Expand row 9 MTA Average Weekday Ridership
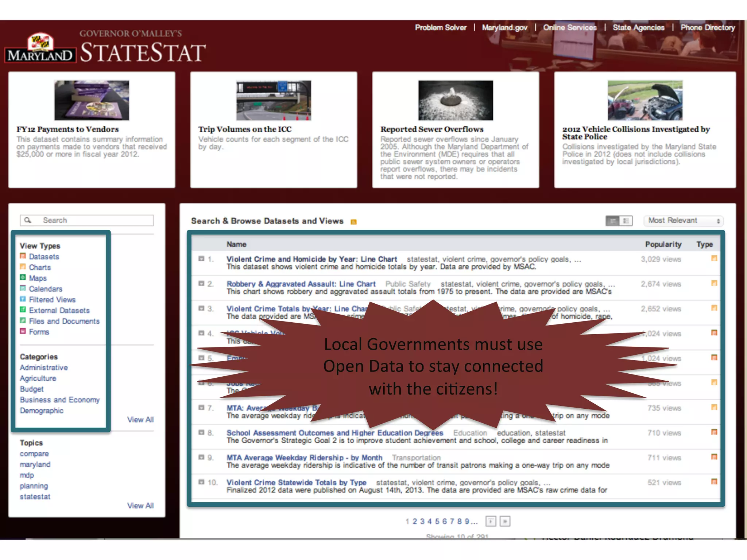The width and height of the screenshot is (747, 560). pyautogui.click(x=201, y=457)
